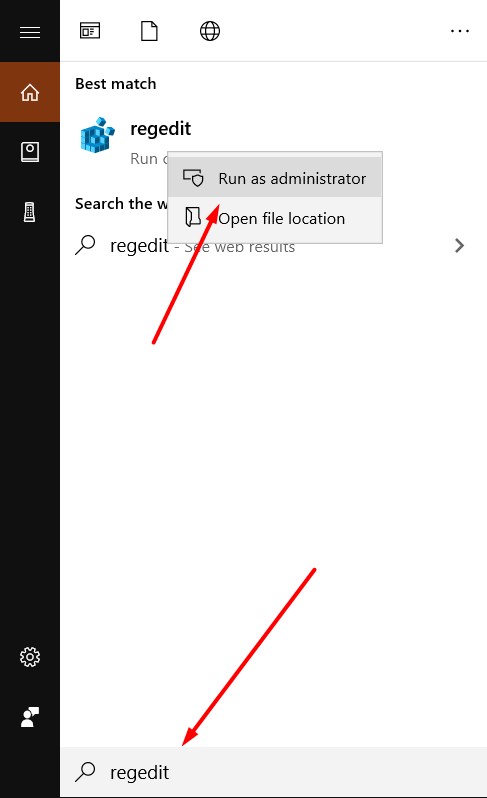Expand the regedit web results chevron
Screen dimensions: 487x798
pyautogui.click(x=459, y=246)
